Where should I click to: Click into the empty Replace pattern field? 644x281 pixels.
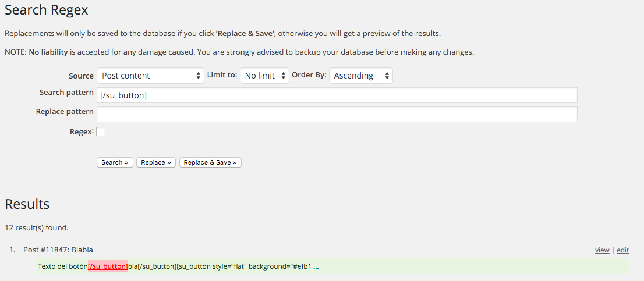pos(337,114)
